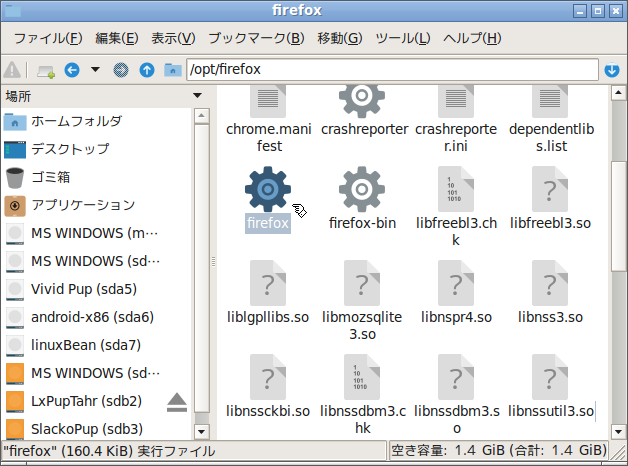628x466 pixels.
Task: Open the ヘルプ(H) menu
Action: [x=472, y=38]
